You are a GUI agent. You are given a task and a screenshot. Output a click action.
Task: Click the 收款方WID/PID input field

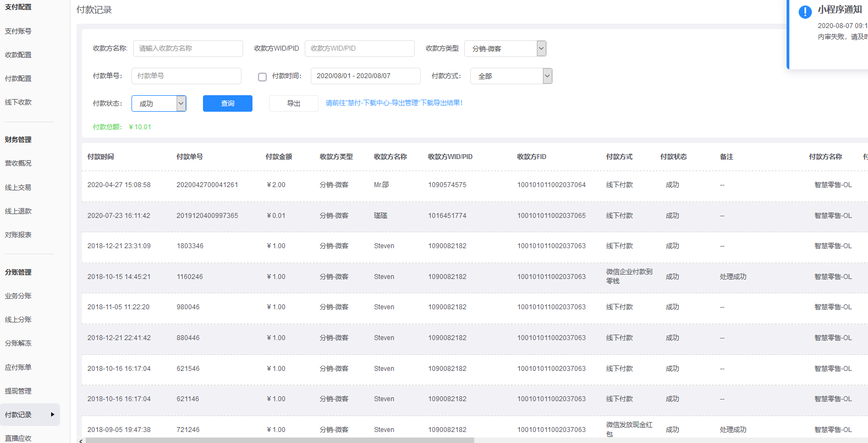click(359, 48)
